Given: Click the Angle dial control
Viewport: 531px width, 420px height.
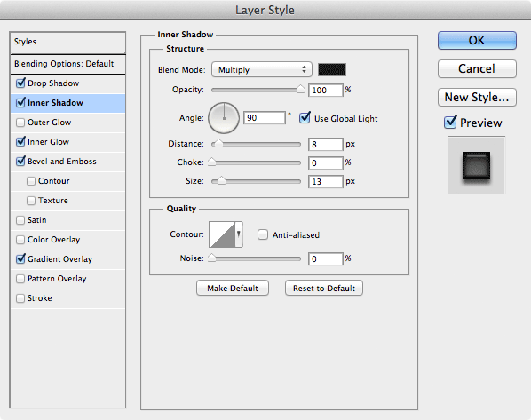Looking at the screenshot, I should click(x=224, y=118).
